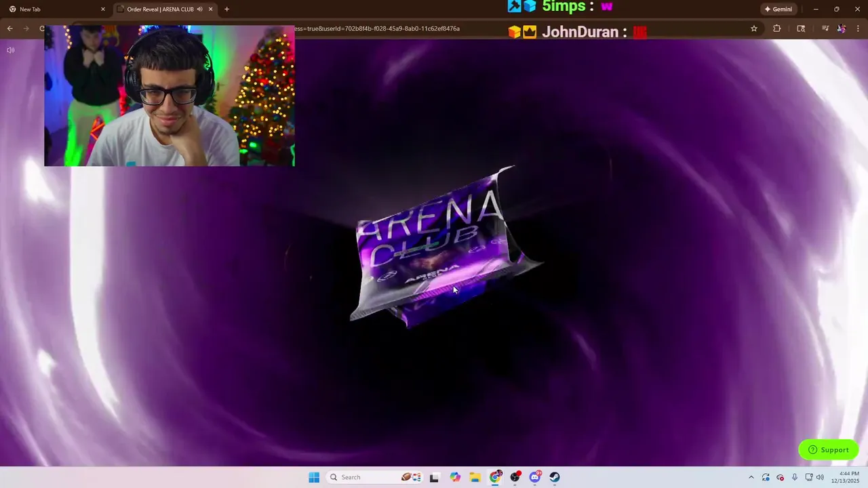Bookmark this page with the star icon
Image resolution: width=868 pixels, height=488 pixels.
coord(754,28)
